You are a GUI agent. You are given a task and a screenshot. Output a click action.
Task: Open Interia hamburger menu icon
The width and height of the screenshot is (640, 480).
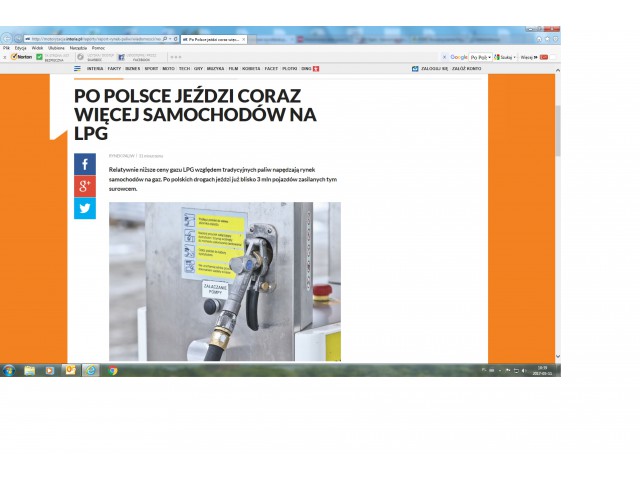point(78,69)
